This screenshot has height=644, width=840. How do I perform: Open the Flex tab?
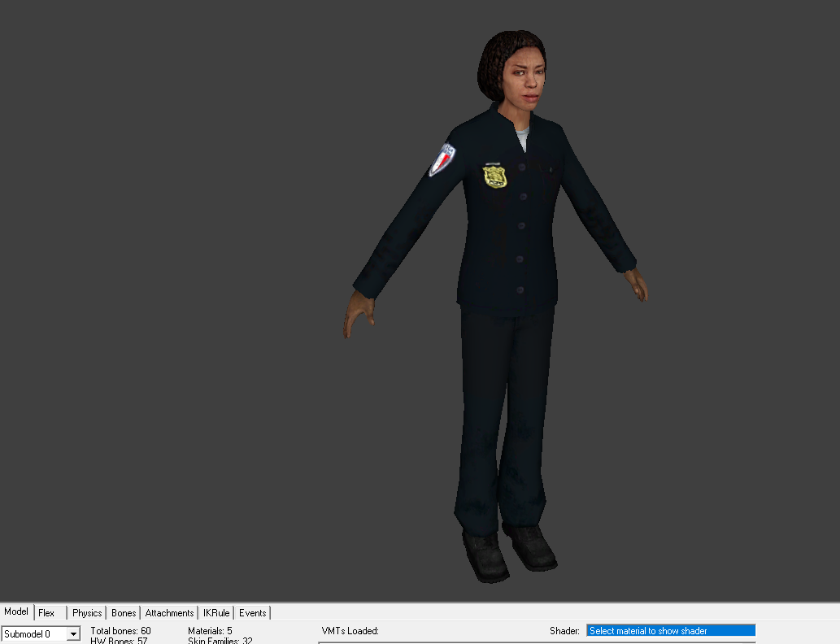pos(47,613)
